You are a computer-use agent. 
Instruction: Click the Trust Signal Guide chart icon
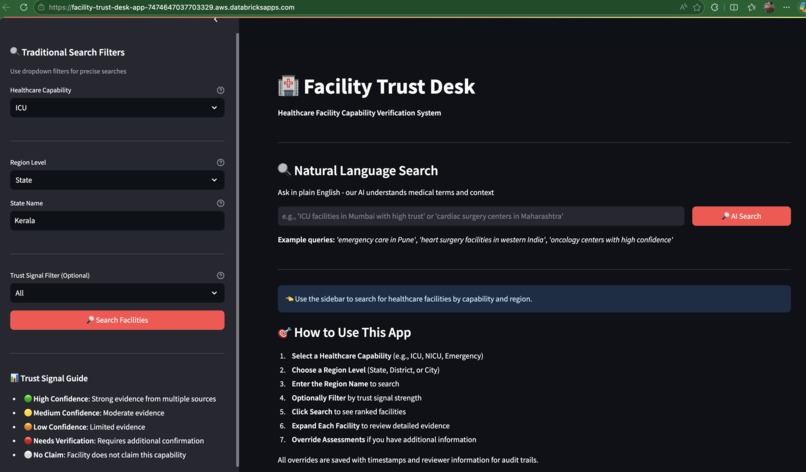(x=14, y=378)
